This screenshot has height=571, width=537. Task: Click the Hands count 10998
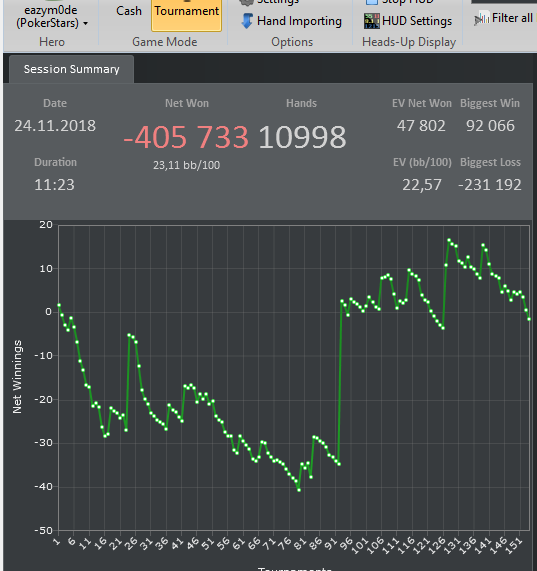[x=302, y=137]
